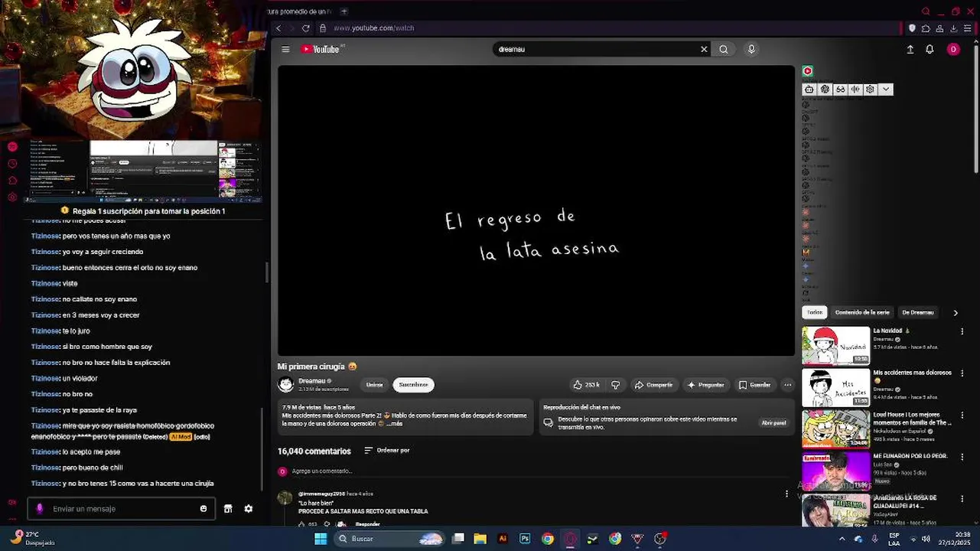This screenshot has width=980, height=551.
Task: Open the Dreamau channel name link
Action: point(312,381)
